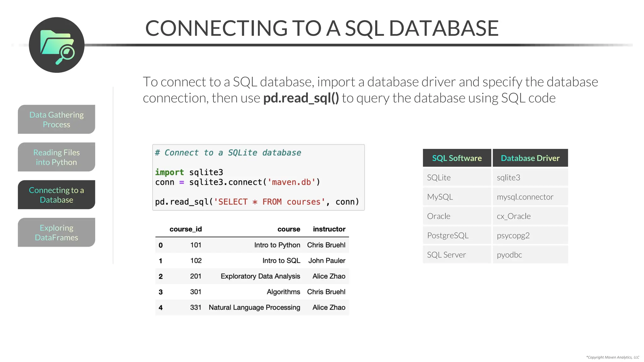Click the Copyright Maven Analytics footnote
644x362 pixels.
click(613, 357)
